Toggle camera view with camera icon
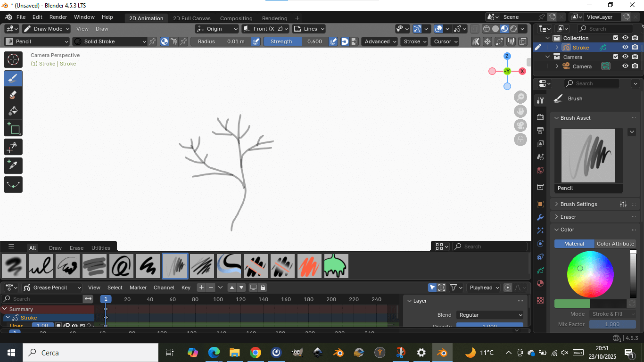Viewport: 644px width, 362px height. pyautogui.click(x=520, y=125)
